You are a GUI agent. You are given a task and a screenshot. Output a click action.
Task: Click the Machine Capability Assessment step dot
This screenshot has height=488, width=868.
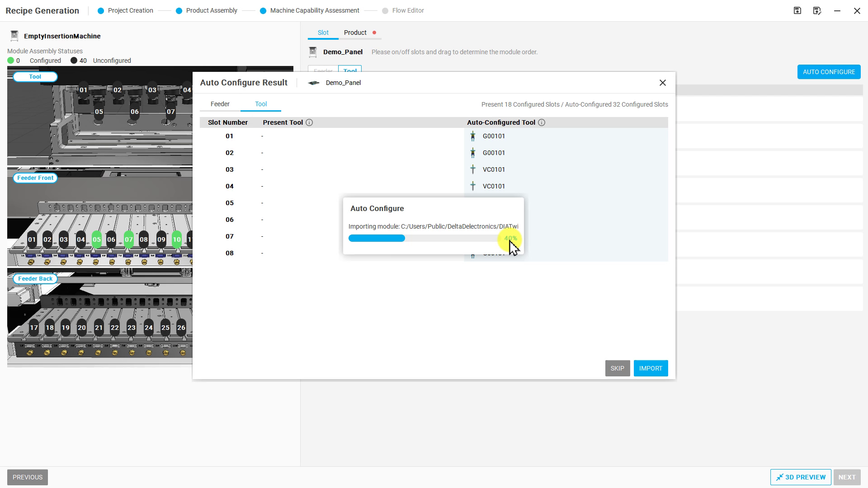pyautogui.click(x=263, y=11)
